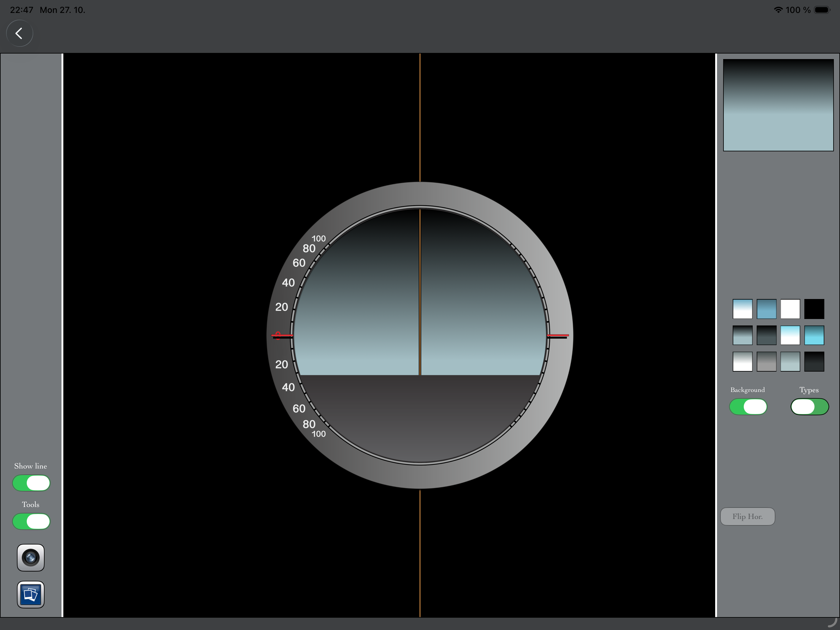Tap the back arrow button
This screenshot has width=840, height=630.
coord(19,34)
